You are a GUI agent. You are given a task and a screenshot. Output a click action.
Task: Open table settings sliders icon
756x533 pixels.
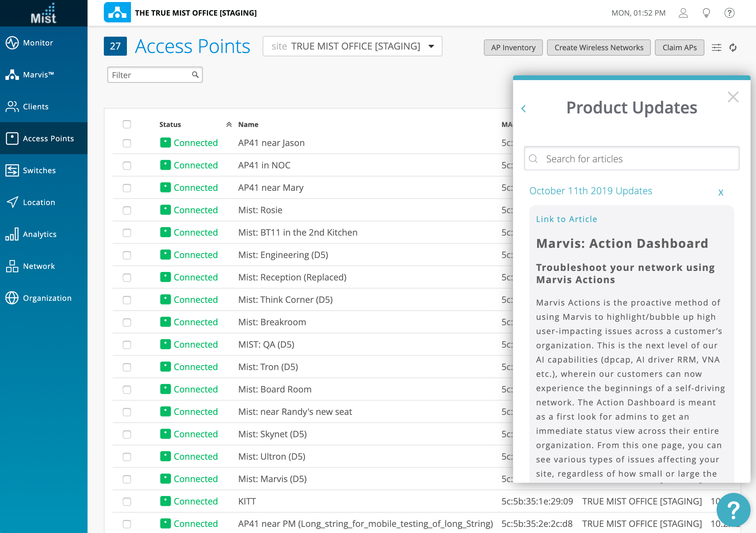click(x=717, y=48)
